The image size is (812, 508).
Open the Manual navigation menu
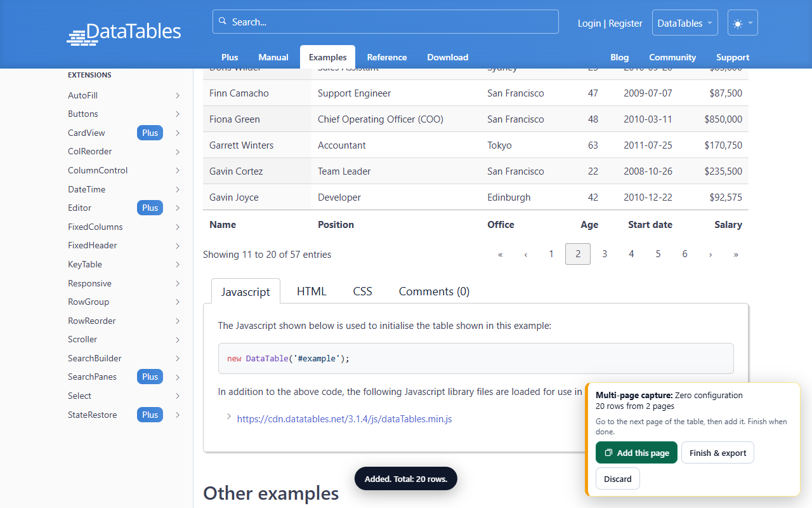click(273, 57)
